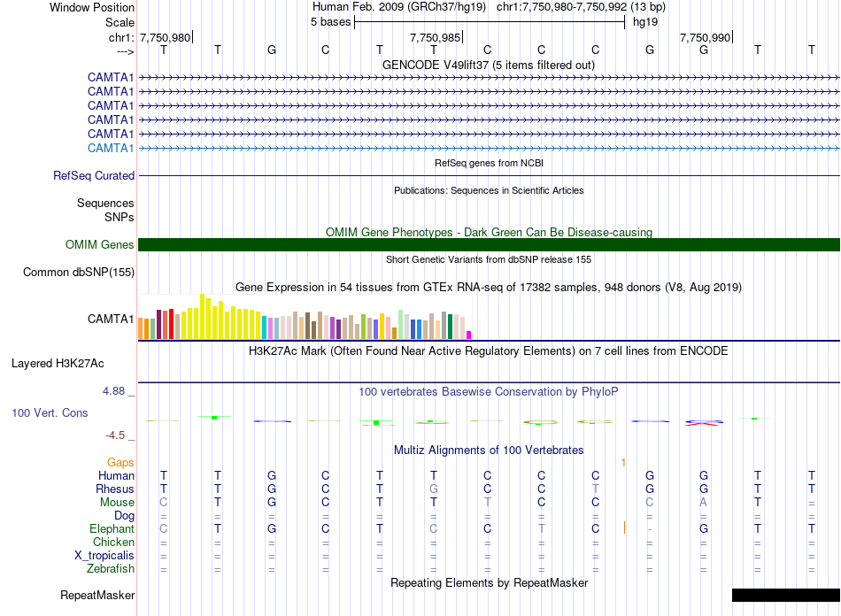
Task: Click the light blue CAMTA1 transcript label
Action: [x=111, y=148]
